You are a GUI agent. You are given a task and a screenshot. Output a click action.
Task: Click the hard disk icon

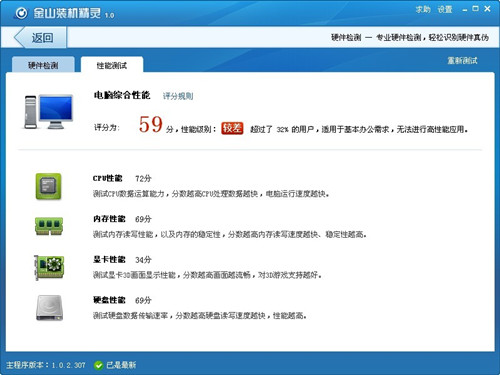click(49, 308)
